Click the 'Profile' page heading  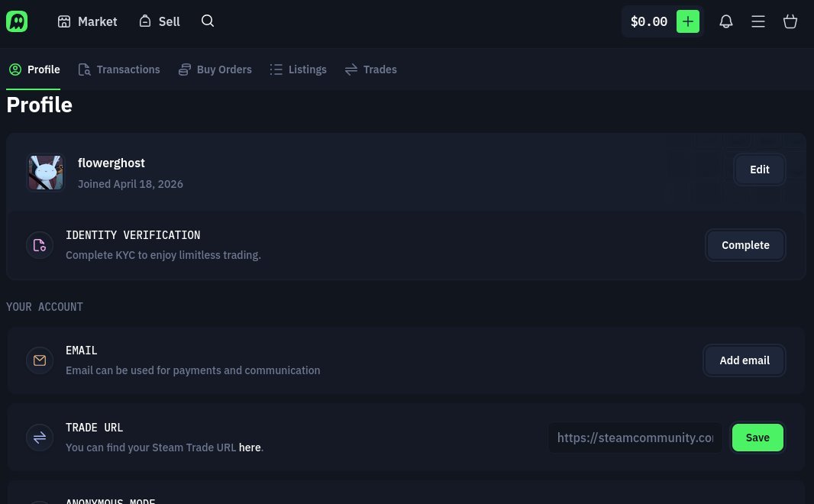(40, 105)
